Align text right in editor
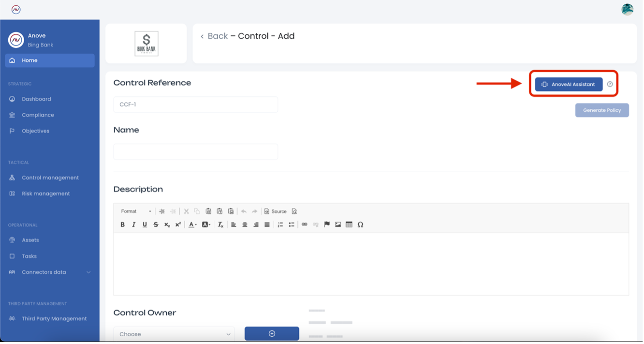 [x=256, y=224]
